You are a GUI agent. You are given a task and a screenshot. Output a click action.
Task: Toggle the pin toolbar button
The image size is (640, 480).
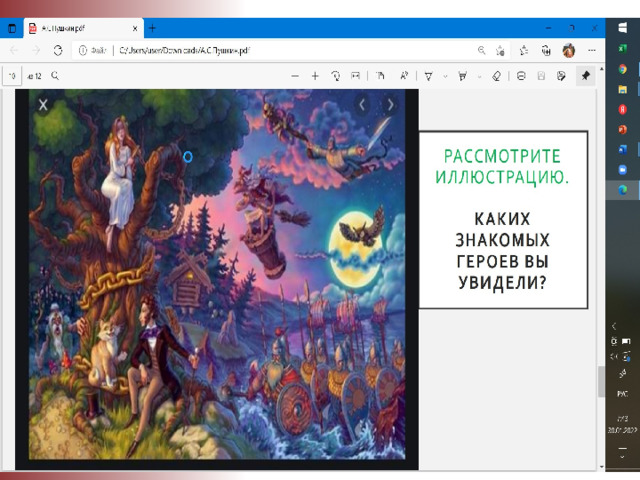(585, 76)
